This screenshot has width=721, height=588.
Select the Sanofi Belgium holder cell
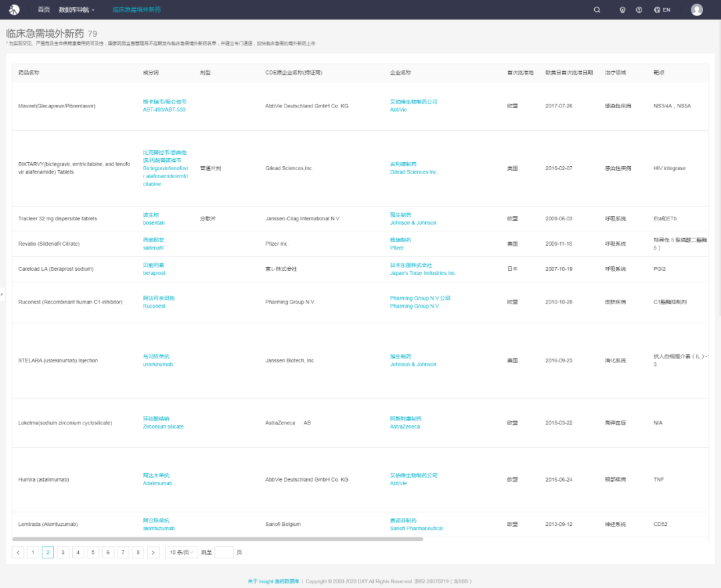pyautogui.click(x=283, y=524)
